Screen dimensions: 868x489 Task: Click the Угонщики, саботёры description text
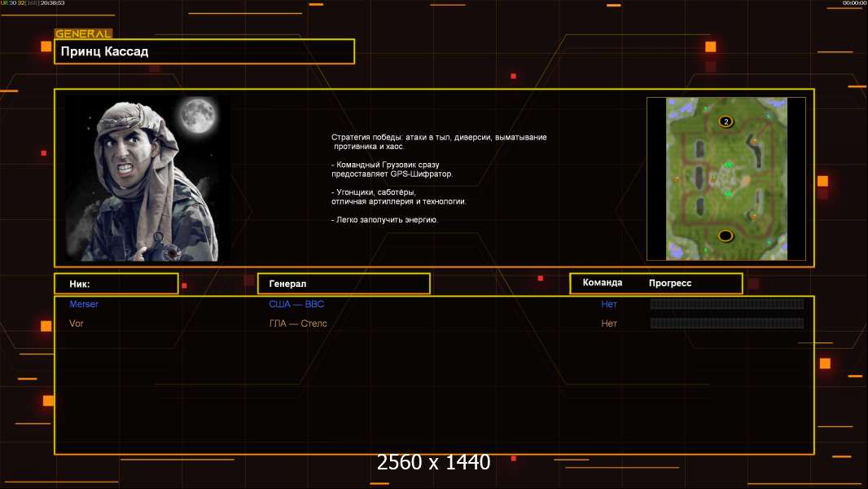pyautogui.click(x=398, y=196)
